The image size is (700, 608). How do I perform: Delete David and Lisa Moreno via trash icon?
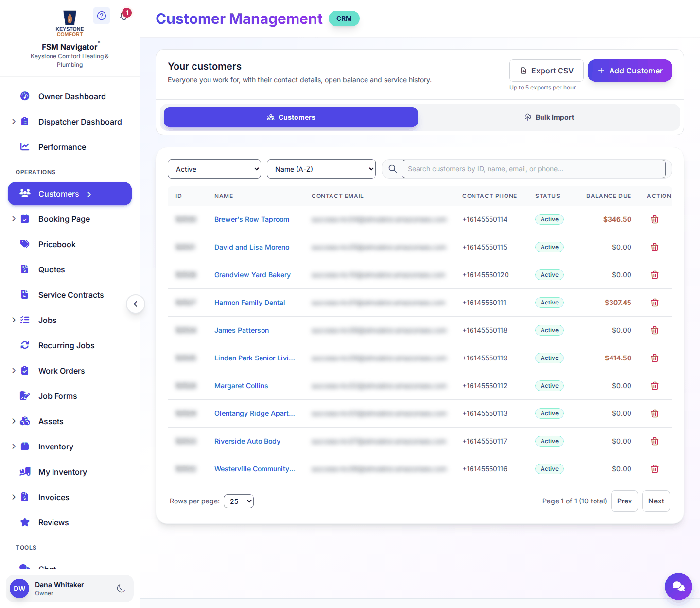coord(655,247)
